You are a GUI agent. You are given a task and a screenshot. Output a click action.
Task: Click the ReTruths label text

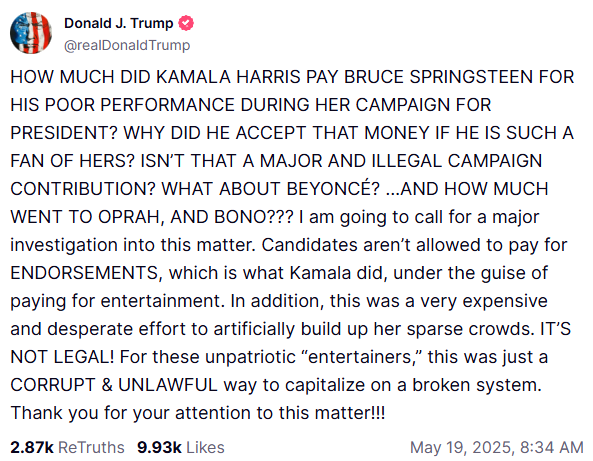pyautogui.click(x=91, y=447)
